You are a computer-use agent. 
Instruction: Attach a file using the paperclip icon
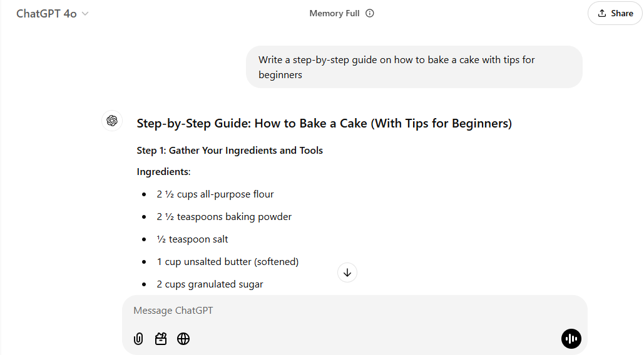click(138, 339)
